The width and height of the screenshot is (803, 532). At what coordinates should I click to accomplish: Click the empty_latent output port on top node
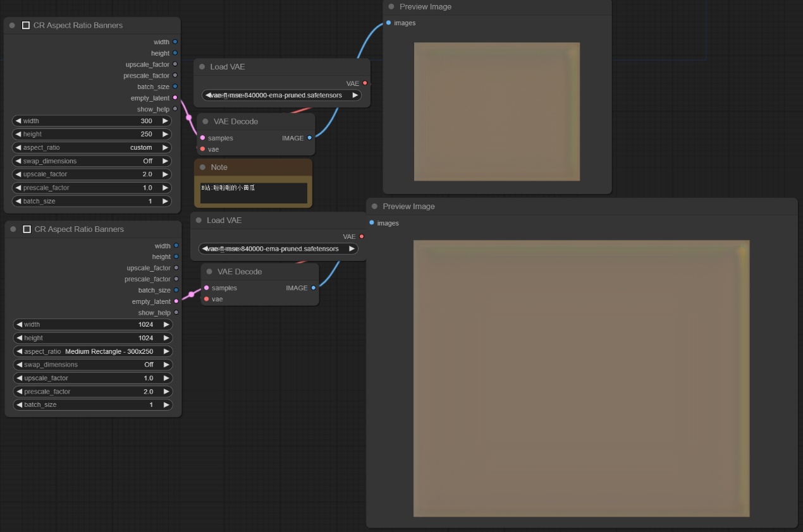click(175, 98)
